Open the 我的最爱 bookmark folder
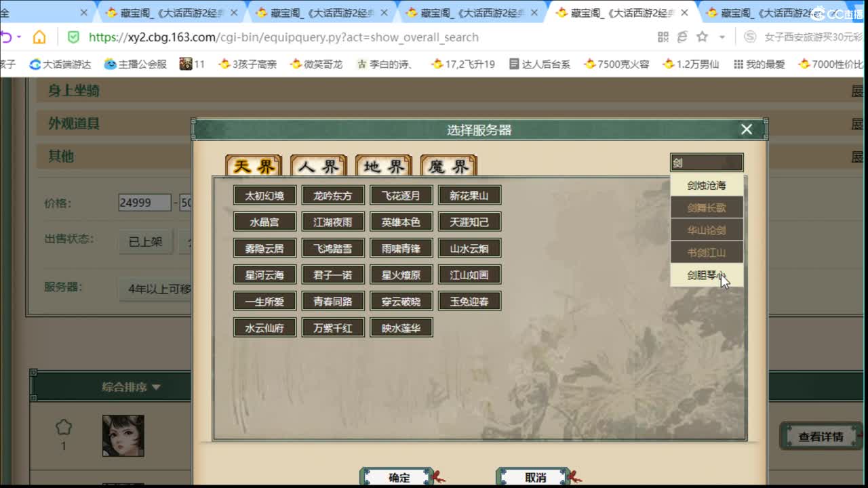Image resolution: width=868 pixels, height=488 pixels. pyautogui.click(x=759, y=64)
